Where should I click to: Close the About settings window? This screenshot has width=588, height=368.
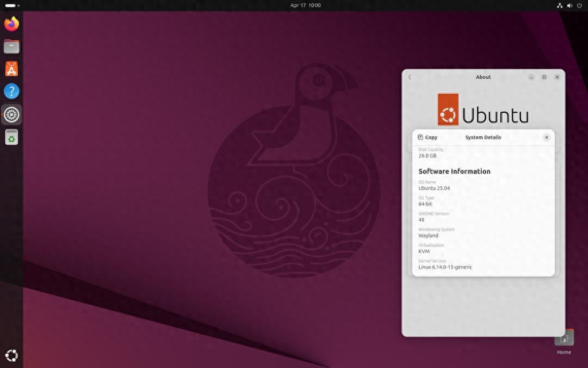[x=557, y=77]
